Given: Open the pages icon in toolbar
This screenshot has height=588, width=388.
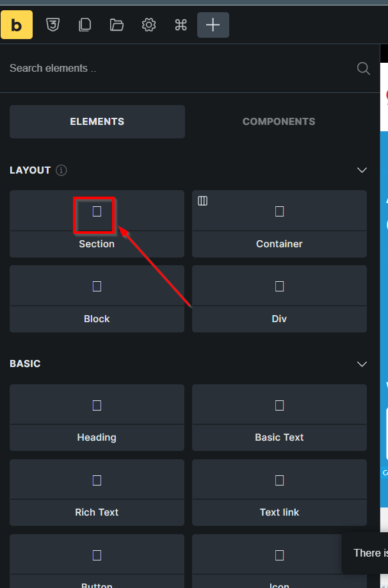Looking at the screenshot, I should pyautogui.click(x=85, y=25).
